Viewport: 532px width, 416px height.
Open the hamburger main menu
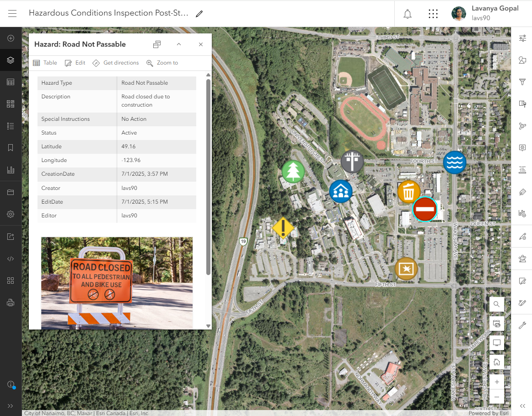click(x=12, y=14)
